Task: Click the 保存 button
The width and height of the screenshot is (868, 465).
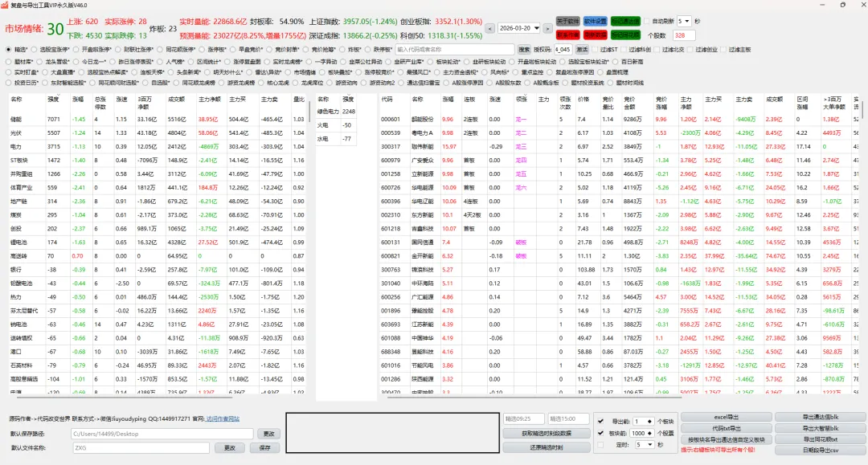Action: (x=264, y=448)
